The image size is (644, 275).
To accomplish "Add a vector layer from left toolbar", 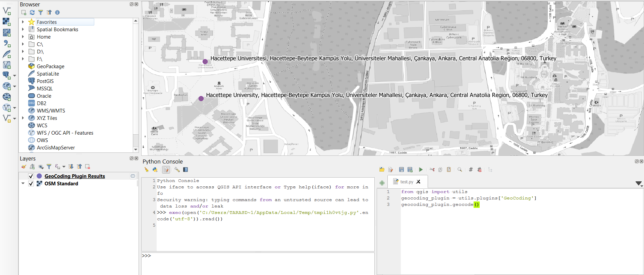I will pyautogui.click(x=7, y=11).
